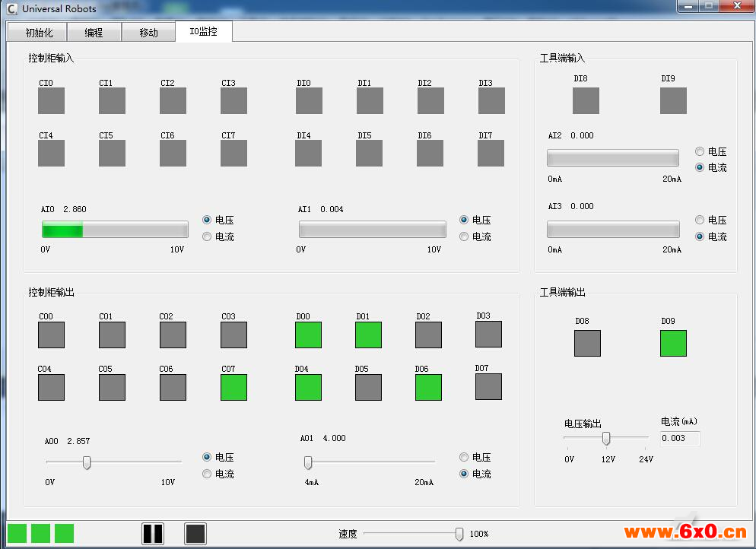This screenshot has height=549, width=756.
Task: Toggle configurable output CO5
Action: pyautogui.click(x=112, y=388)
